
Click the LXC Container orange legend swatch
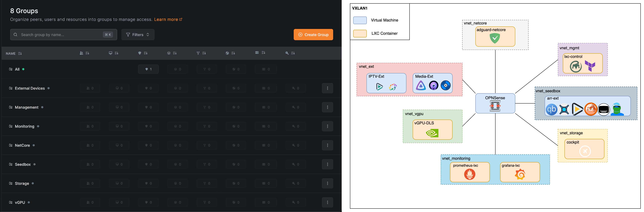point(360,34)
